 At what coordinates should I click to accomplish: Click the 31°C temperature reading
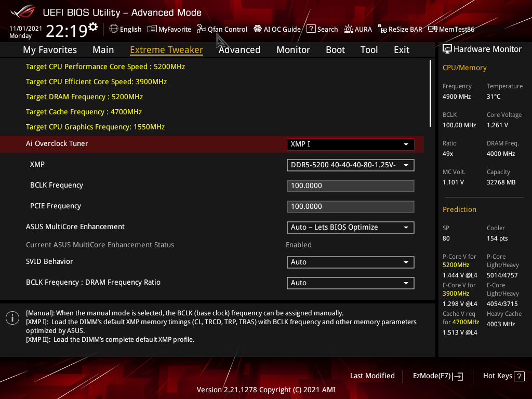[x=494, y=97]
